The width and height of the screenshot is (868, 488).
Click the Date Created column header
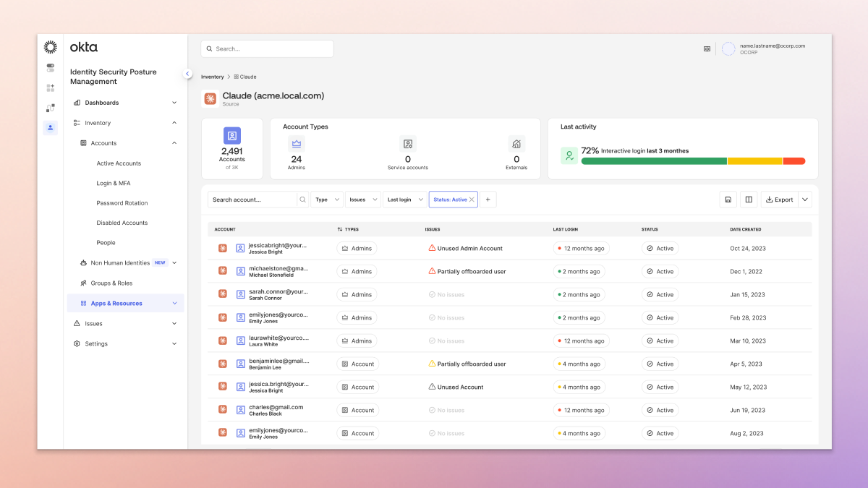click(745, 229)
